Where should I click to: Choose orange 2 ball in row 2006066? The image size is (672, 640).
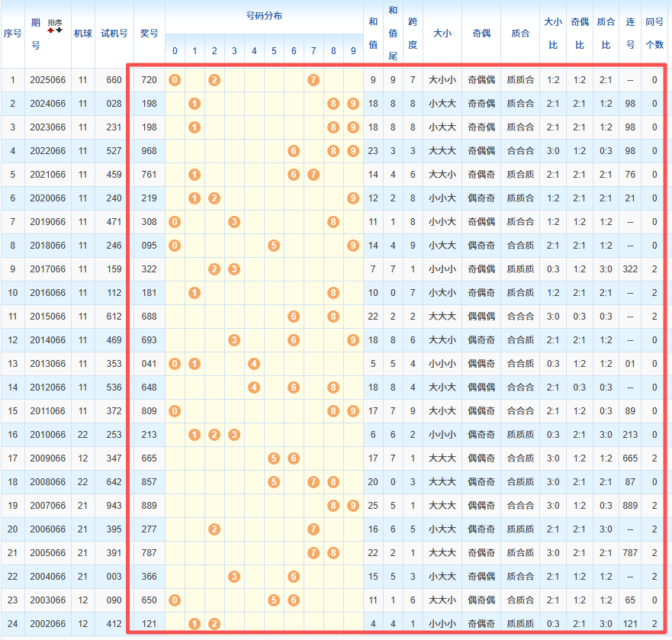pyautogui.click(x=214, y=529)
